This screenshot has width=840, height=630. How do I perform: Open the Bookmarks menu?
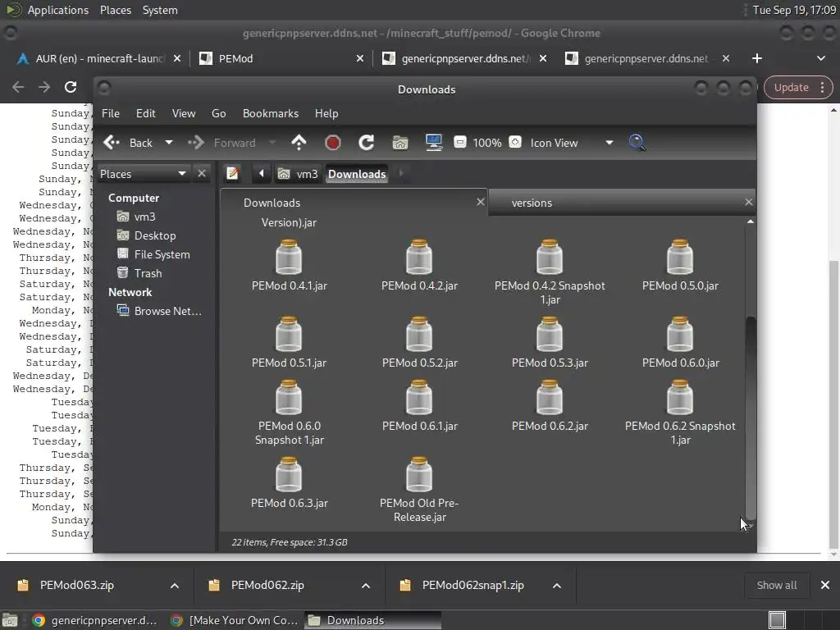coord(271,113)
